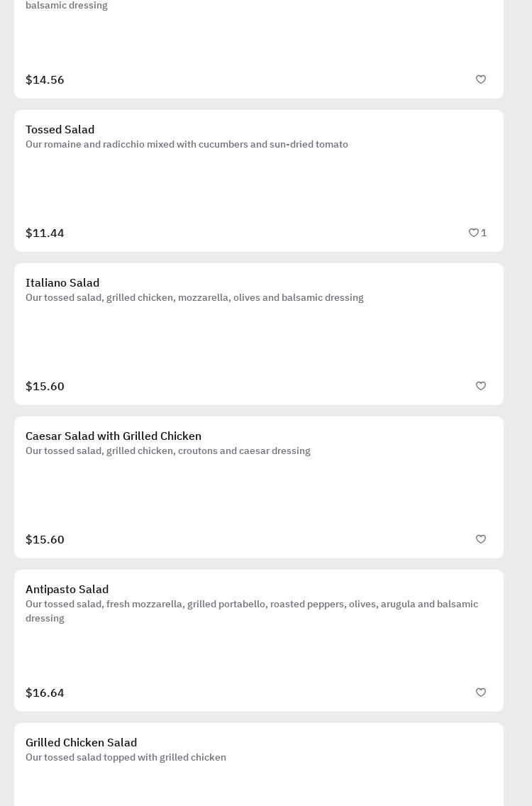Click the Italiano Salad $15.60 price
Viewport: 532px width, 806px height.
(x=45, y=387)
